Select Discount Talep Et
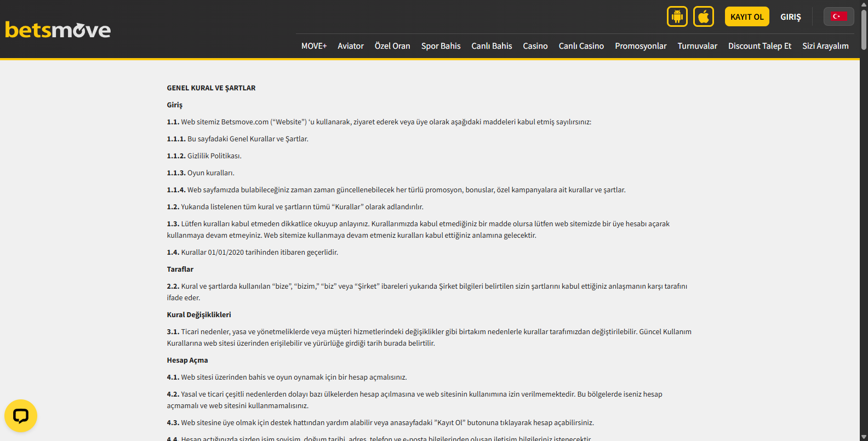868x441 pixels. tap(759, 46)
